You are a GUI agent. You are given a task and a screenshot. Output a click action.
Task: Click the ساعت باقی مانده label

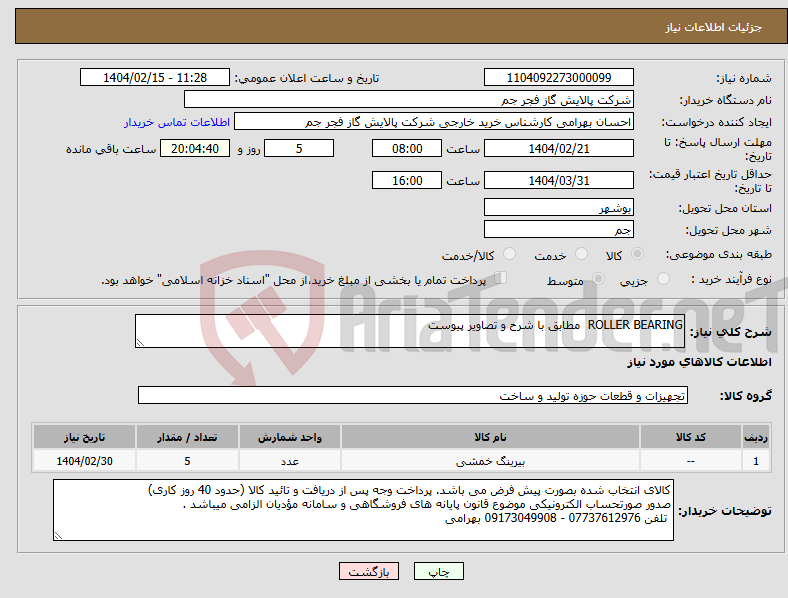(111, 150)
